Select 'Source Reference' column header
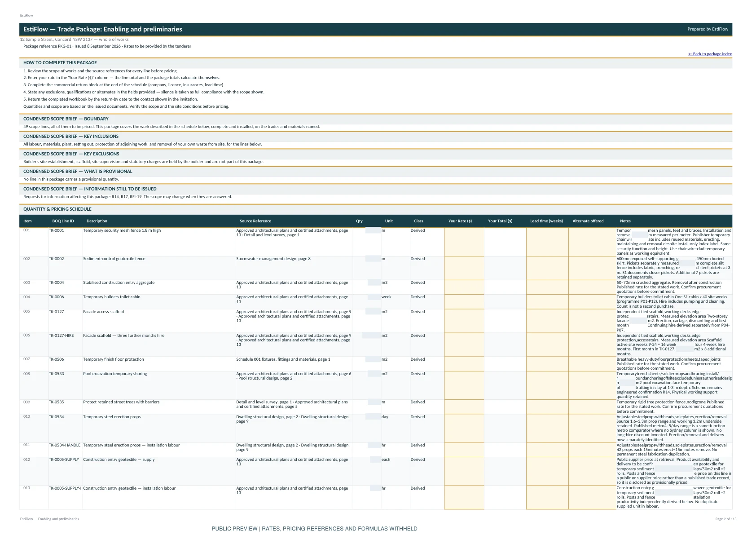This screenshot has width=756, height=535. 255,221
